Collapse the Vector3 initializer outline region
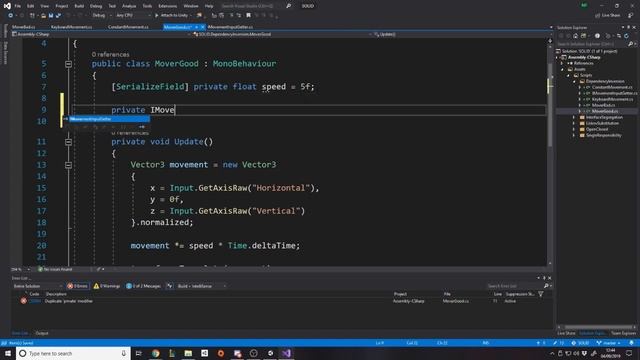 pos(69,165)
